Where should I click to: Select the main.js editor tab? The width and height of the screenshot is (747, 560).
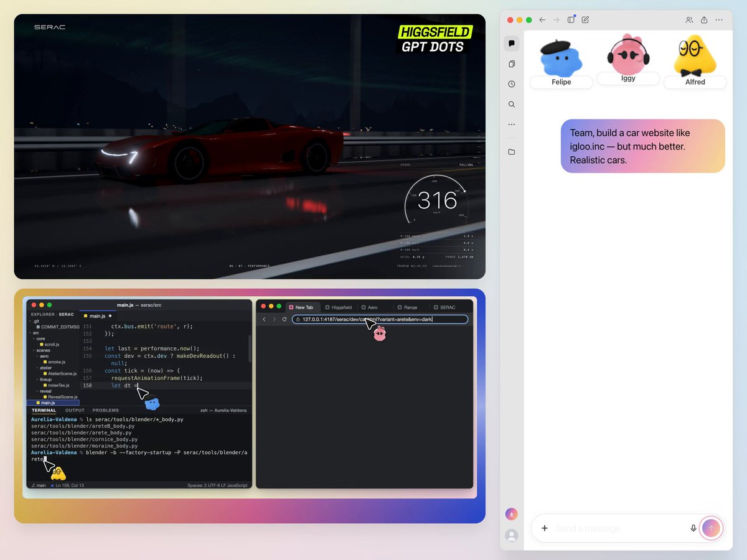97,316
